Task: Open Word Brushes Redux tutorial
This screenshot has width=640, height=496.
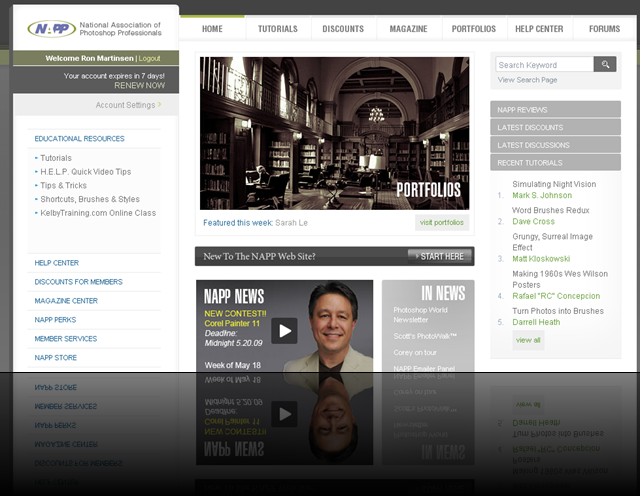Action: 551,210
